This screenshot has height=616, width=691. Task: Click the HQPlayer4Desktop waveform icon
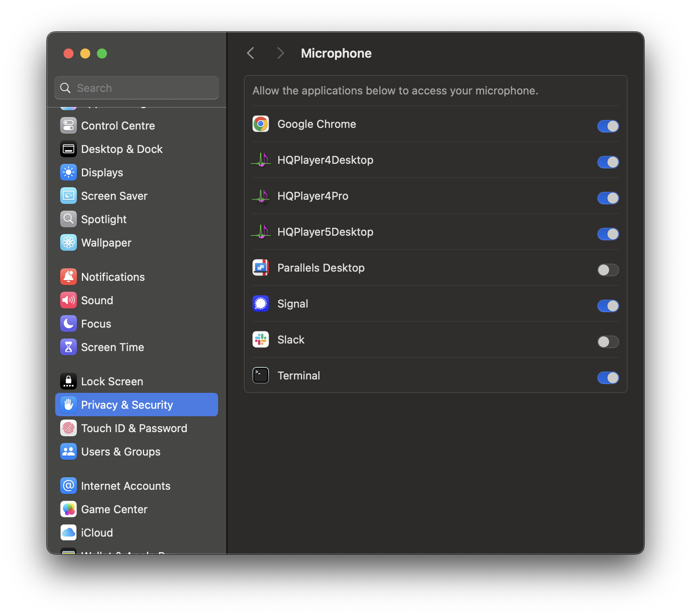pos(261,160)
